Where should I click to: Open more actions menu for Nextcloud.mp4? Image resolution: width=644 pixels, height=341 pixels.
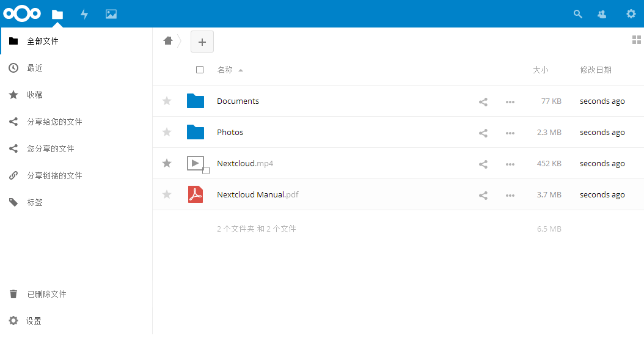point(510,164)
